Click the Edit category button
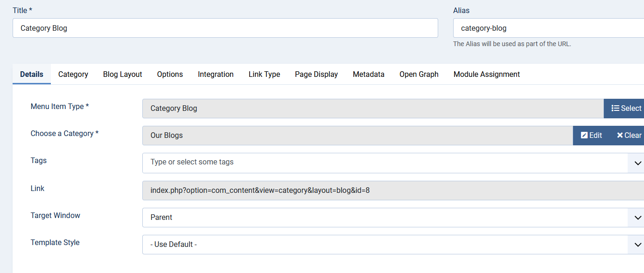Screen dimensions: 644x273 (x=591, y=136)
